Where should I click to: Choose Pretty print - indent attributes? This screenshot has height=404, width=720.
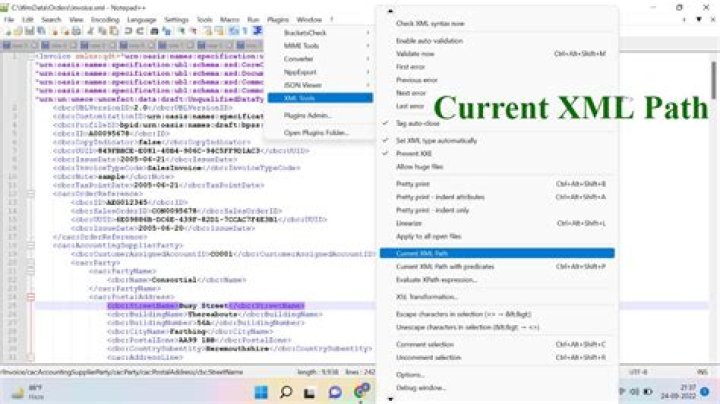pos(497,197)
